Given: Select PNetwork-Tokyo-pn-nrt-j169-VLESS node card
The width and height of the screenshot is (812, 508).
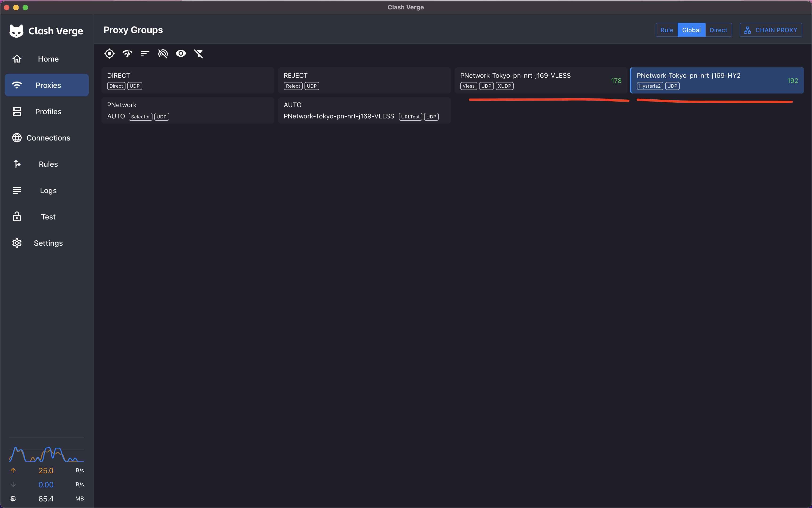Looking at the screenshot, I should [x=541, y=80].
